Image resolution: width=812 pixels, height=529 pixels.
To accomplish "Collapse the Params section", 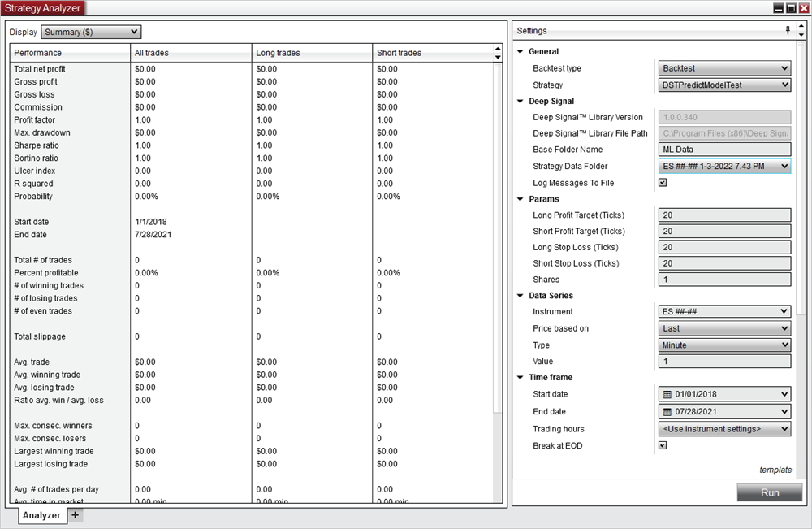I will 520,198.
